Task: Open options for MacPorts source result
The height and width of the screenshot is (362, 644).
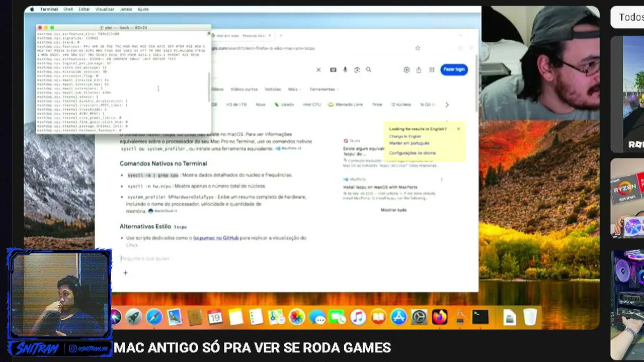Action: [442, 179]
